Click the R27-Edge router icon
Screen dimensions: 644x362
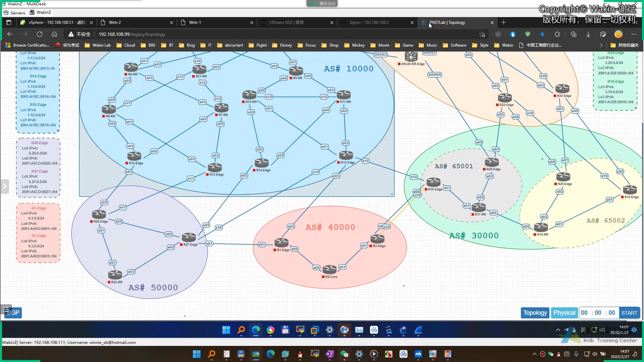pos(189,237)
